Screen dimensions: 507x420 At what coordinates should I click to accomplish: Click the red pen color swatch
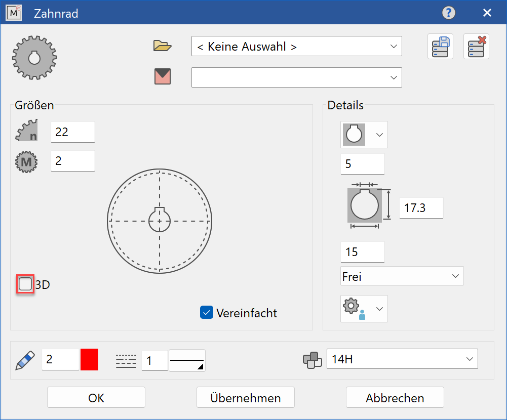89,359
